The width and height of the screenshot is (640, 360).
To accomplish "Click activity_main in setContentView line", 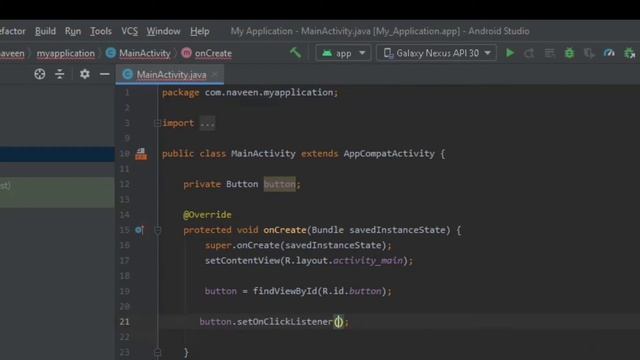I will click(368, 260).
